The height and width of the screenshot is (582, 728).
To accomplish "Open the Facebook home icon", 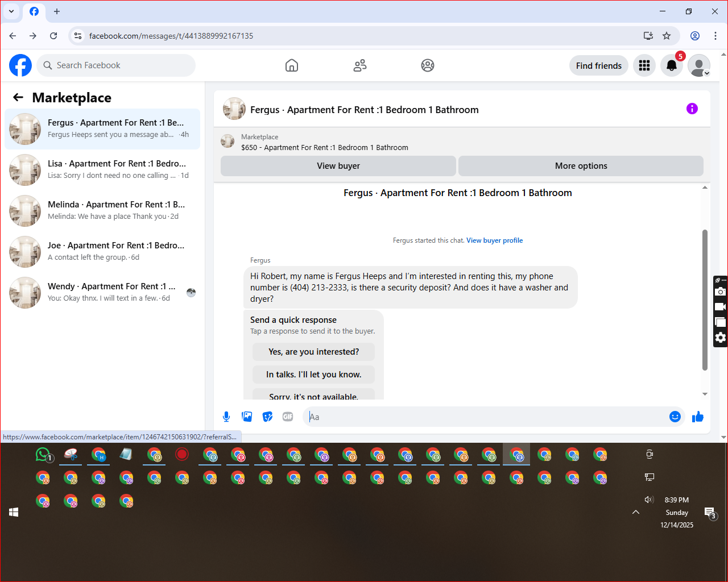I will (x=292, y=65).
